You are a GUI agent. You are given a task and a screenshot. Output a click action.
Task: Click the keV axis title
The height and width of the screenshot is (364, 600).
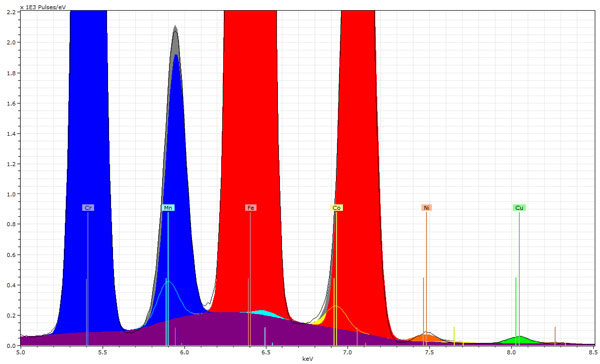click(x=307, y=359)
